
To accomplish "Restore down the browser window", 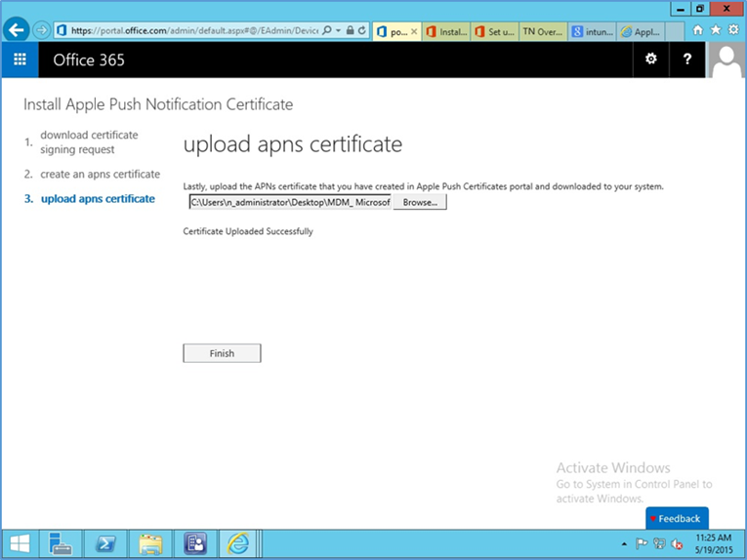I will pyautogui.click(x=700, y=9).
